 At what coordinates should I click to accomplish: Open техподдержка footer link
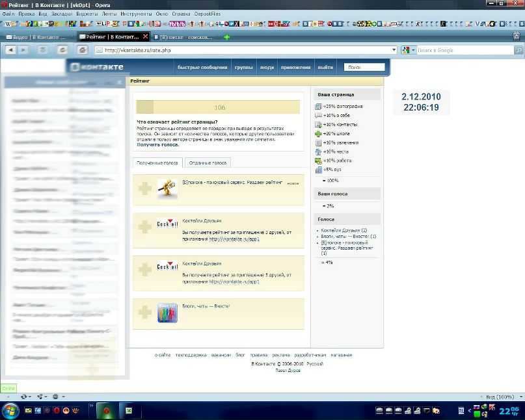(x=191, y=355)
